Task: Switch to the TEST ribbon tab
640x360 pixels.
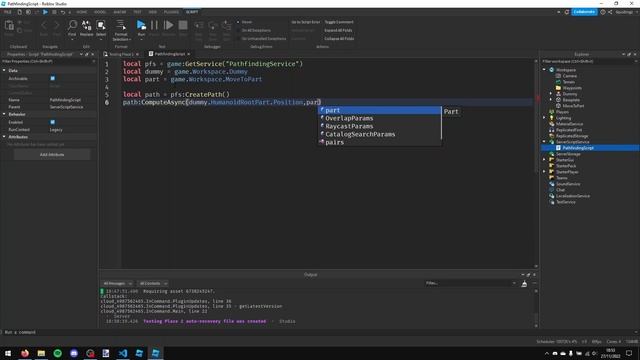Action: click(138, 12)
